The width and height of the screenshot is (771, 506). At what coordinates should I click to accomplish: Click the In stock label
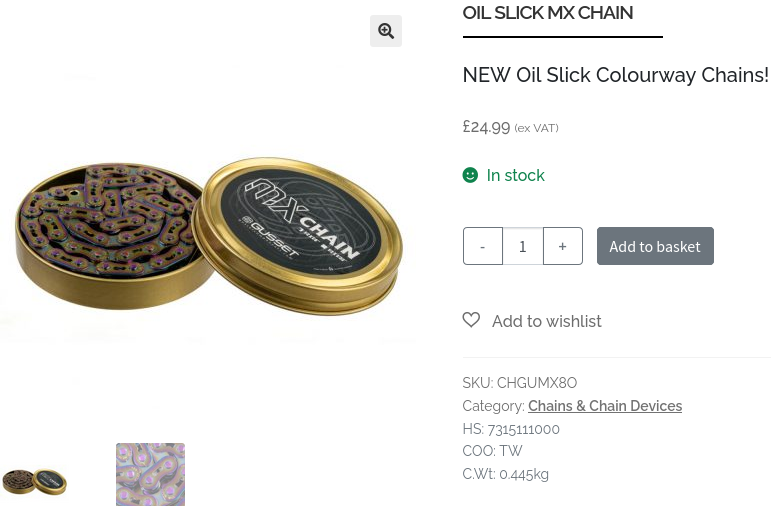(515, 175)
